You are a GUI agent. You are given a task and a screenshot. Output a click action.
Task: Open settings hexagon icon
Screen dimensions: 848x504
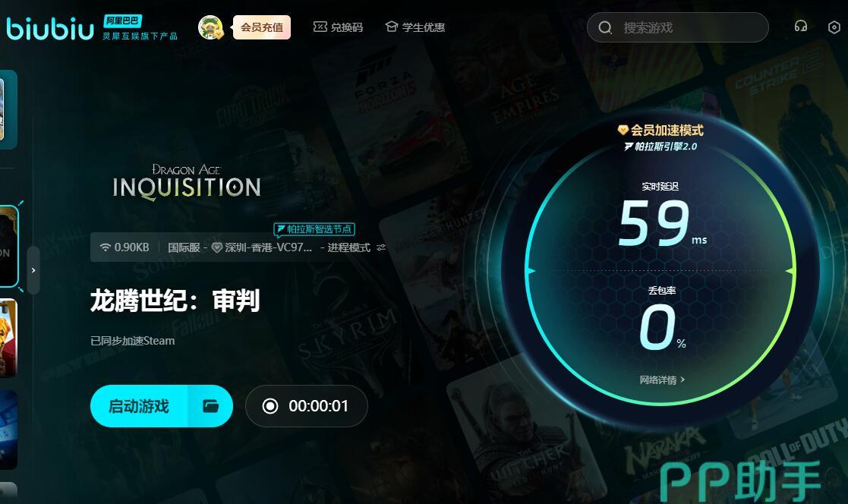point(834,27)
